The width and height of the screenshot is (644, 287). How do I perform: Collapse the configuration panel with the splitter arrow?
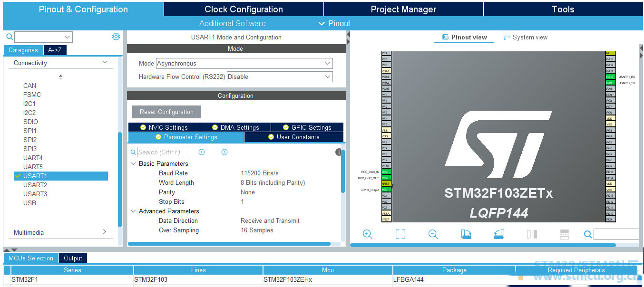coord(348,34)
